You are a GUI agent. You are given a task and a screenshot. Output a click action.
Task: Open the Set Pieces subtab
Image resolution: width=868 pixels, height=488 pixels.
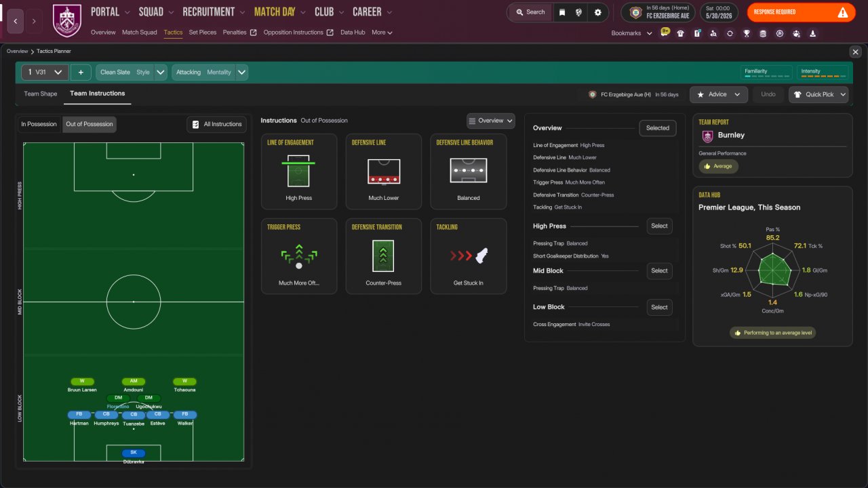(203, 33)
